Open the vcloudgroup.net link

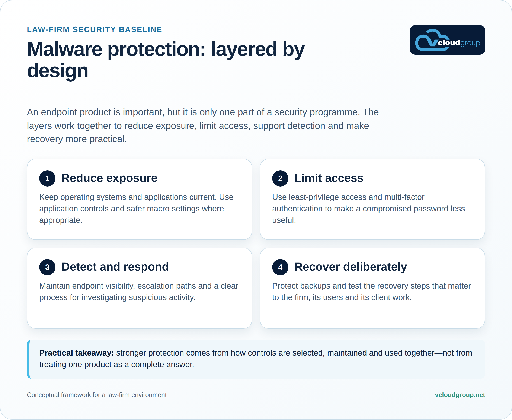pos(460,395)
